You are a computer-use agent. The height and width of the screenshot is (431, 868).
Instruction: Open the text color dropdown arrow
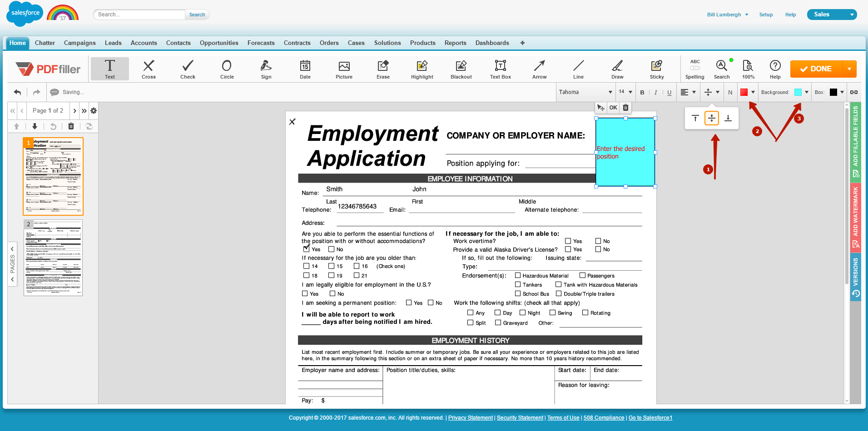click(x=753, y=92)
